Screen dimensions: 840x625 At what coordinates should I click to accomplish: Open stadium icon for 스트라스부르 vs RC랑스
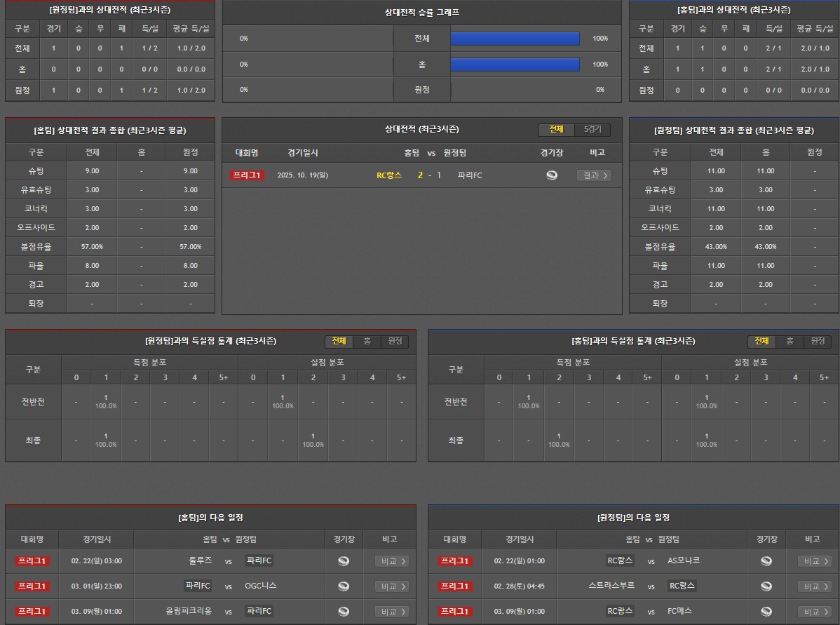coord(766,586)
